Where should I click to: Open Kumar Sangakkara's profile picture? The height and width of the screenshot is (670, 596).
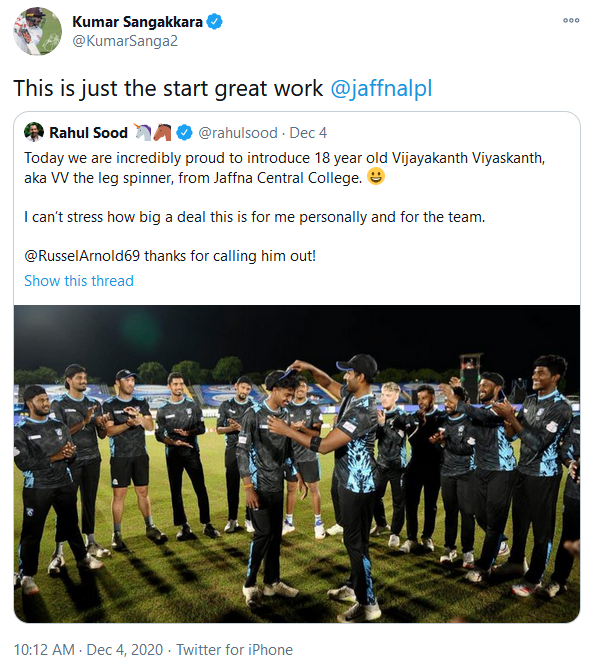tap(37, 31)
